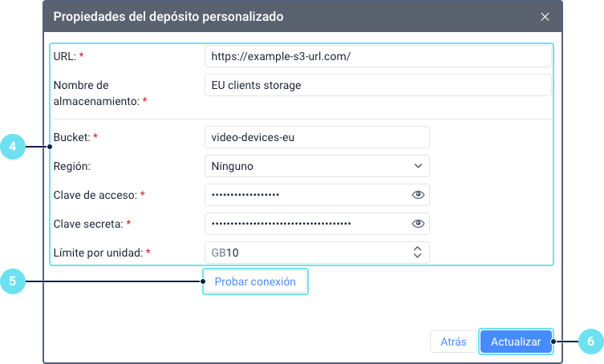
Task: Increase Límite por unidad with up arrow
Action: 418,249
